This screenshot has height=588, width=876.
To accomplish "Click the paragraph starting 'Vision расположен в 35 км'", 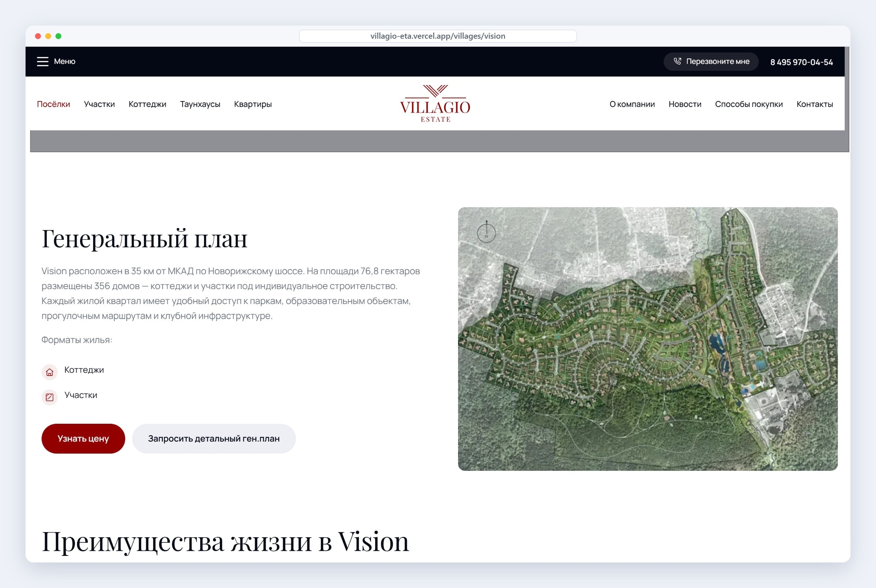I will (231, 293).
